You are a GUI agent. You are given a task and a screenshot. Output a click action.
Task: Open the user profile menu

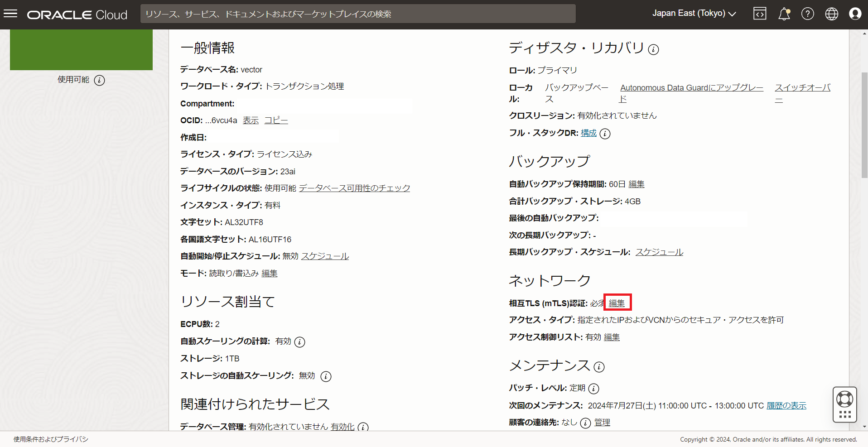click(855, 14)
